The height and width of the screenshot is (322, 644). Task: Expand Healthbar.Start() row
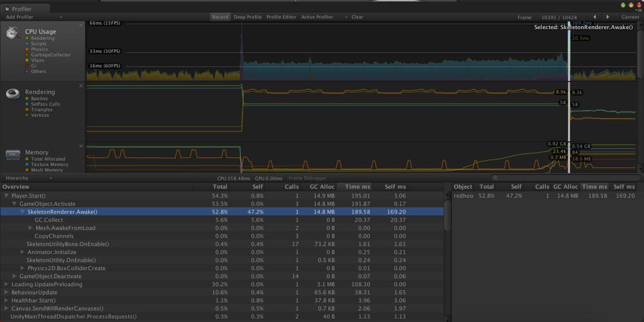tap(6, 301)
